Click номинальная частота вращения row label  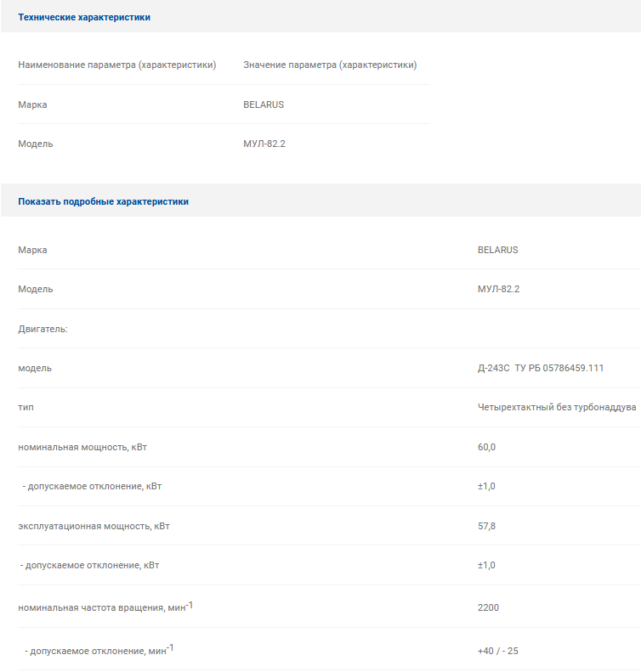(105, 607)
